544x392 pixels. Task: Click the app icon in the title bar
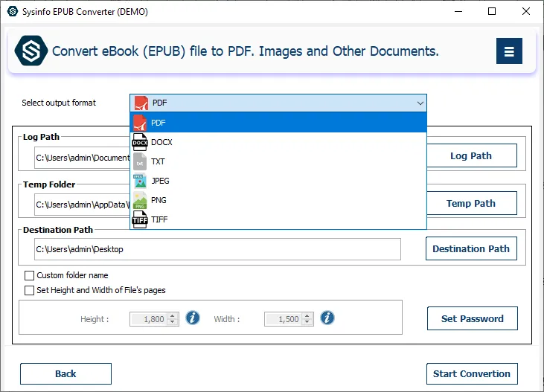tap(13, 11)
